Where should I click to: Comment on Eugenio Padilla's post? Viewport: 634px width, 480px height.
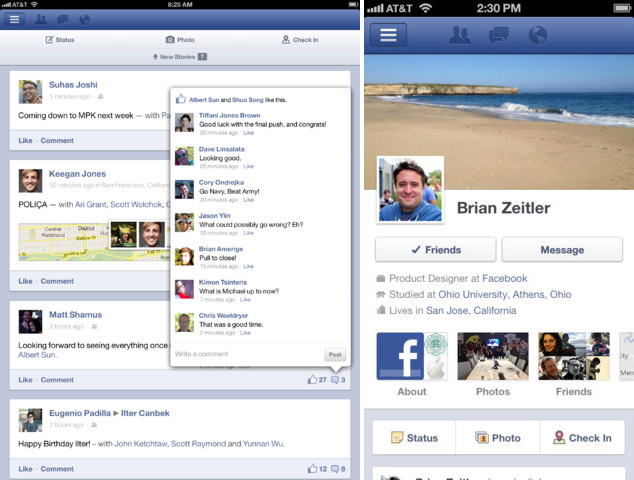(57, 469)
